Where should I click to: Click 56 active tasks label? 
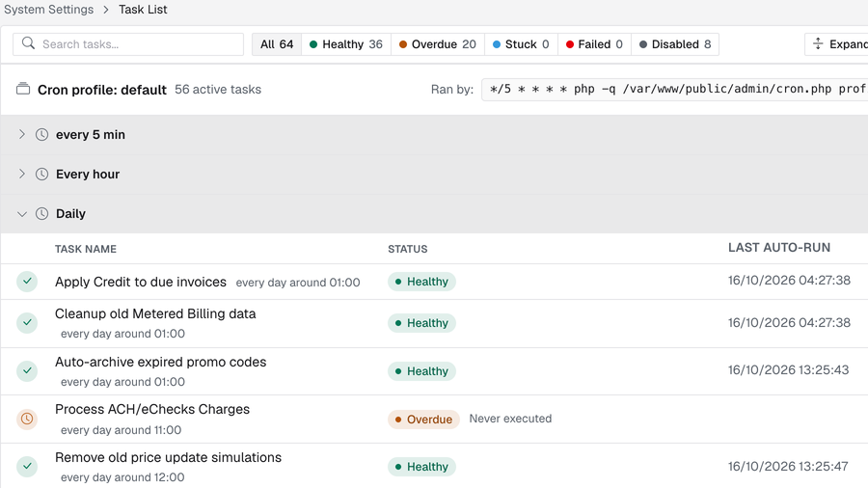218,90
